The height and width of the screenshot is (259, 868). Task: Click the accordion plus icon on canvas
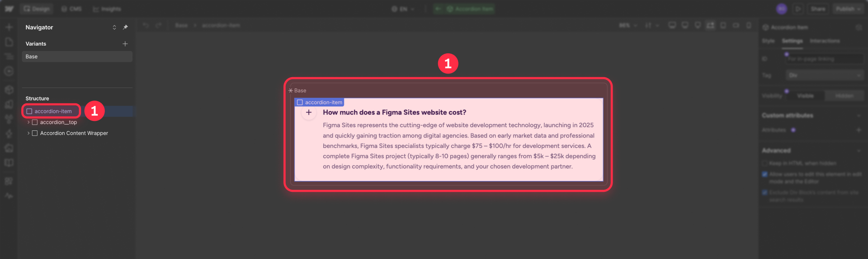pos(309,112)
